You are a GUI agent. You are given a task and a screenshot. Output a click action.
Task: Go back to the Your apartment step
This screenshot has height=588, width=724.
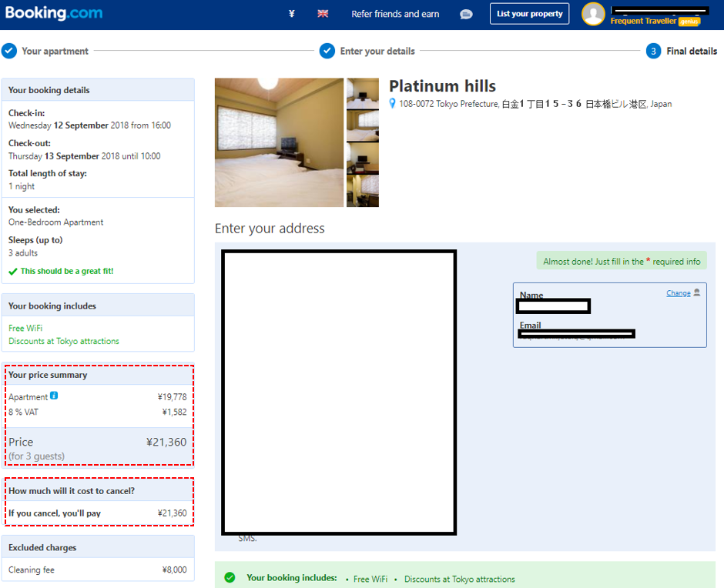pyautogui.click(x=55, y=51)
